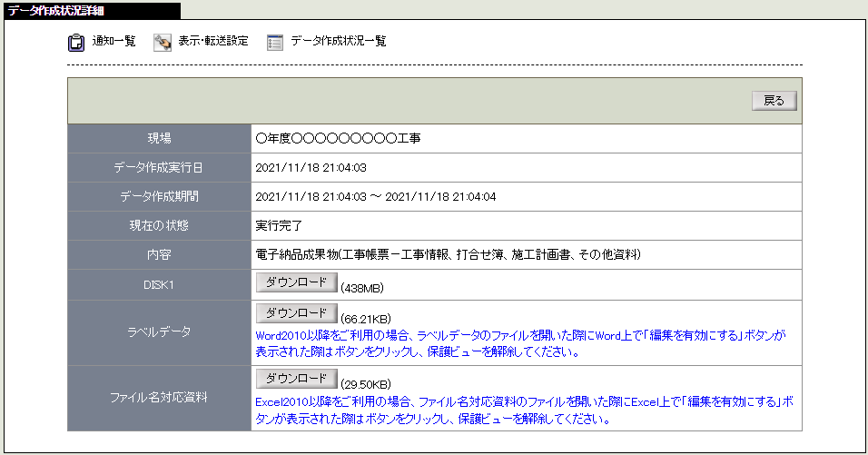Click the 現場 row header

click(159, 138)
